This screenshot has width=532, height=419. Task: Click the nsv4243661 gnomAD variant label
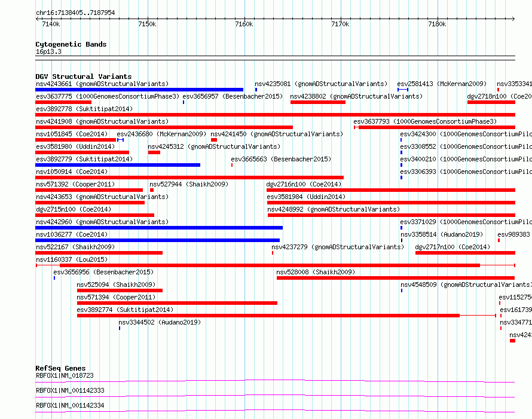(102, 84)
